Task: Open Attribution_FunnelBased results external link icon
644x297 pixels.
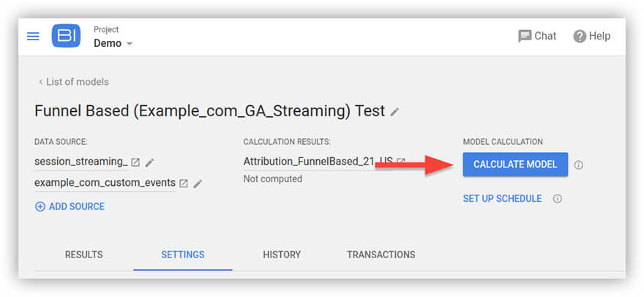Action: 401,162
